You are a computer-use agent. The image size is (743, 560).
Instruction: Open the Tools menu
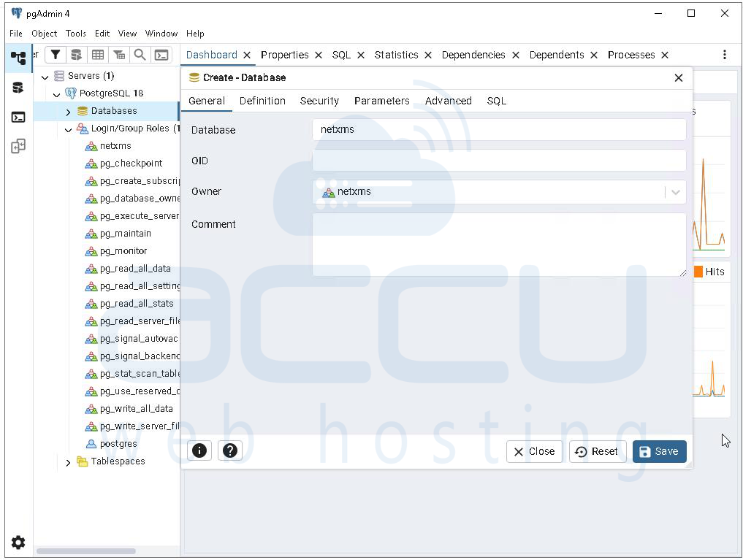coord(76,33)
